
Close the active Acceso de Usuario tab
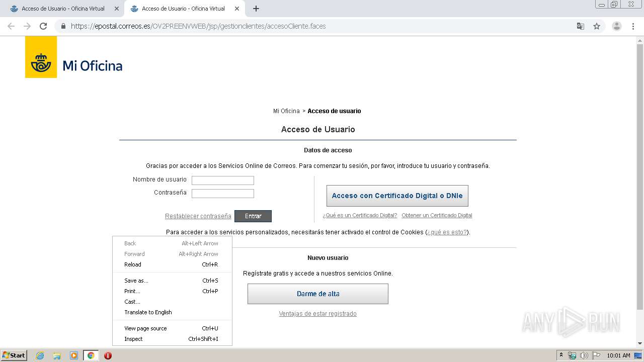(x=237, y=9)
